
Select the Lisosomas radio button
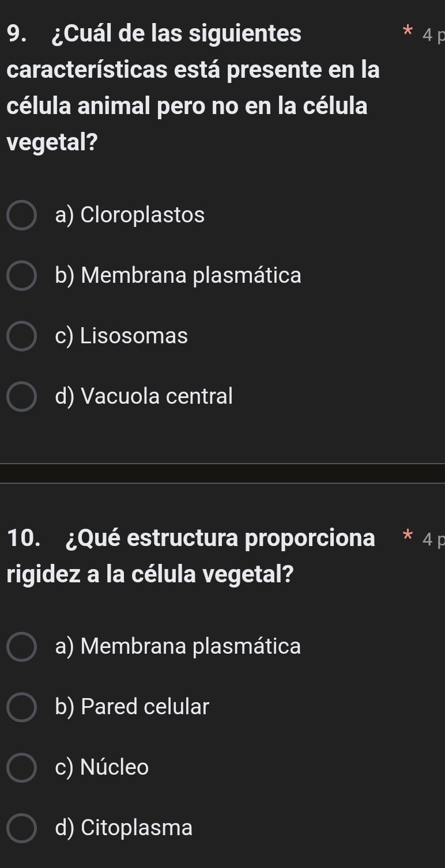(x=22, y=336)
